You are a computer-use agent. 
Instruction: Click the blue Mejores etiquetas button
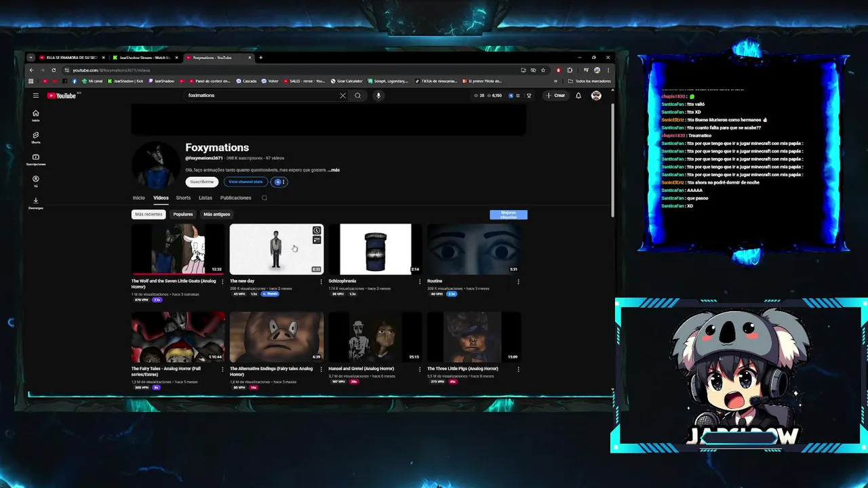(509, 214)
